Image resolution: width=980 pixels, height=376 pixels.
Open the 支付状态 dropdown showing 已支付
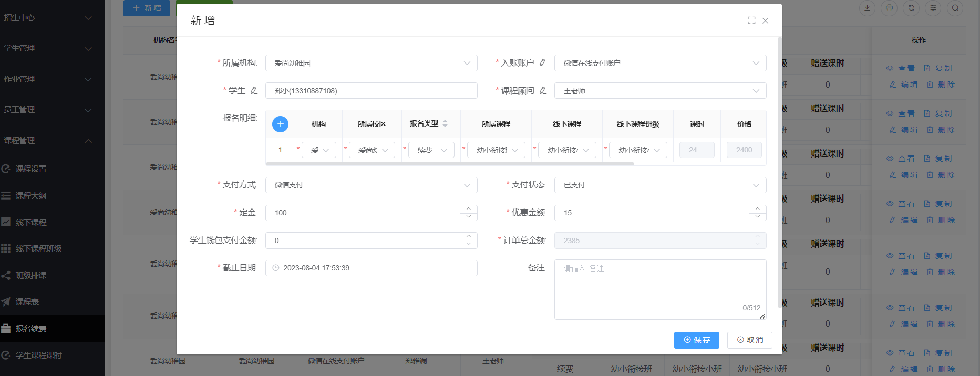tap(661, 185)
